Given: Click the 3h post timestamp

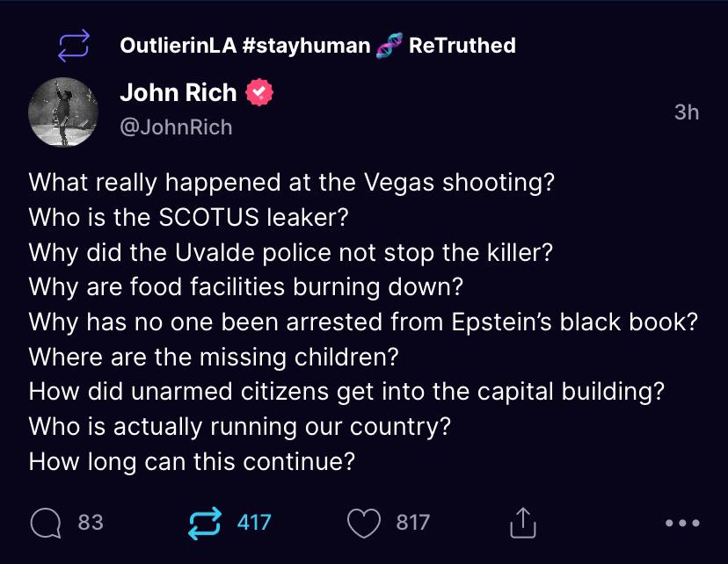Looking at the screenshot, I should pyautogui.click(x=686, y=112).
